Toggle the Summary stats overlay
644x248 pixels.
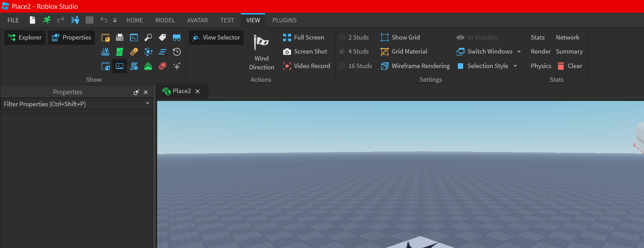(569, 52)
